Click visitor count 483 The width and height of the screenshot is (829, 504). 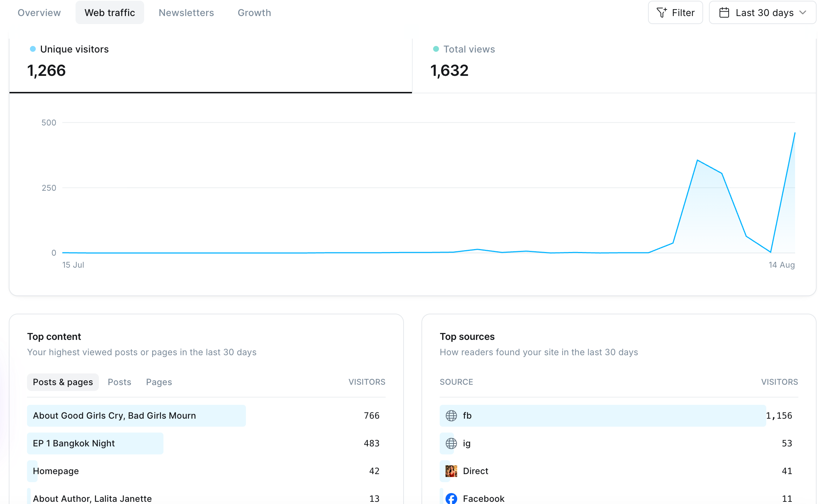(x=371, y=443)
